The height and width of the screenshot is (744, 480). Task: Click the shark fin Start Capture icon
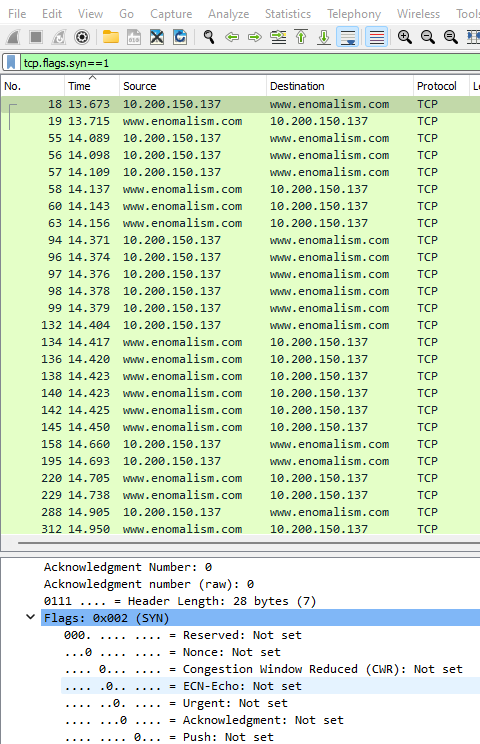(x=13, y=37)
